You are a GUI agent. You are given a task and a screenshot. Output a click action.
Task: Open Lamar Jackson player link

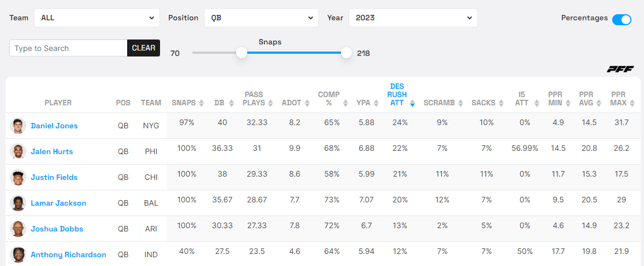pyautogui.click(x=59, y=203)
